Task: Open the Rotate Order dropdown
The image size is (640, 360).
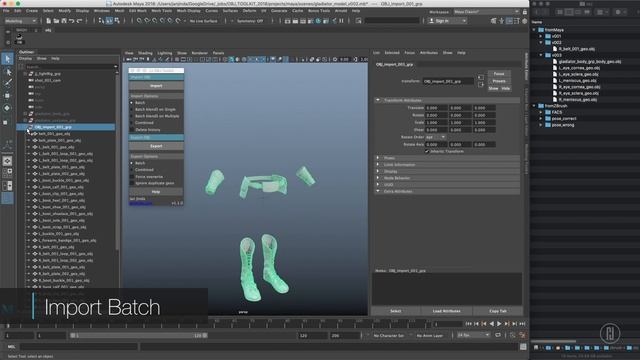Action: coord(435,137)
